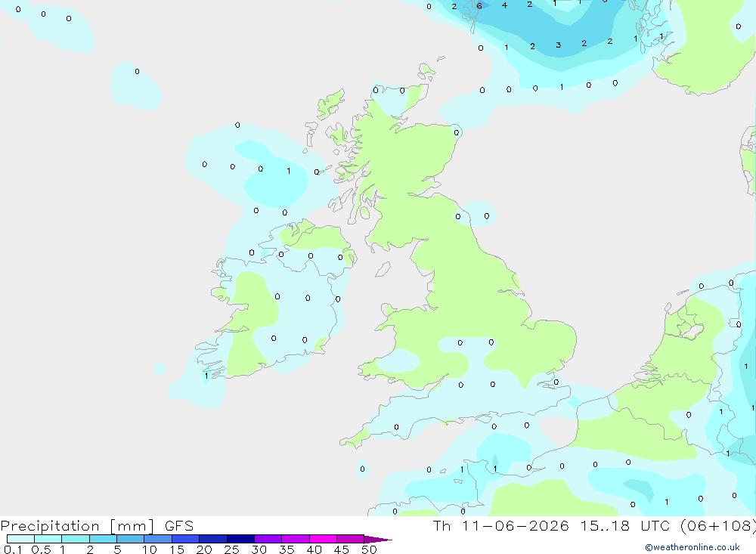
Task: Click the navy legend swatch between 25 and 30
Action: pos(240,539)
